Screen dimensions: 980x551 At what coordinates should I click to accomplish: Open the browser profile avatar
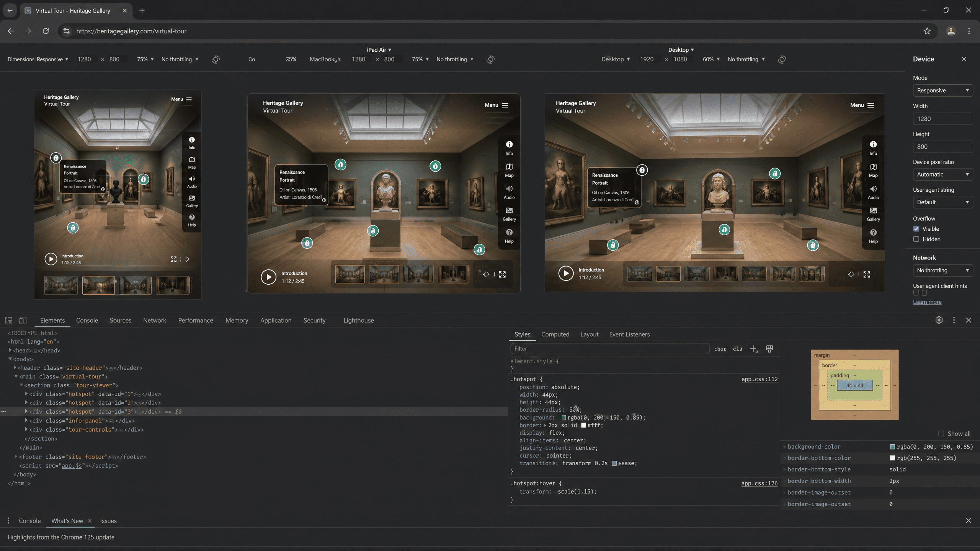951,31
